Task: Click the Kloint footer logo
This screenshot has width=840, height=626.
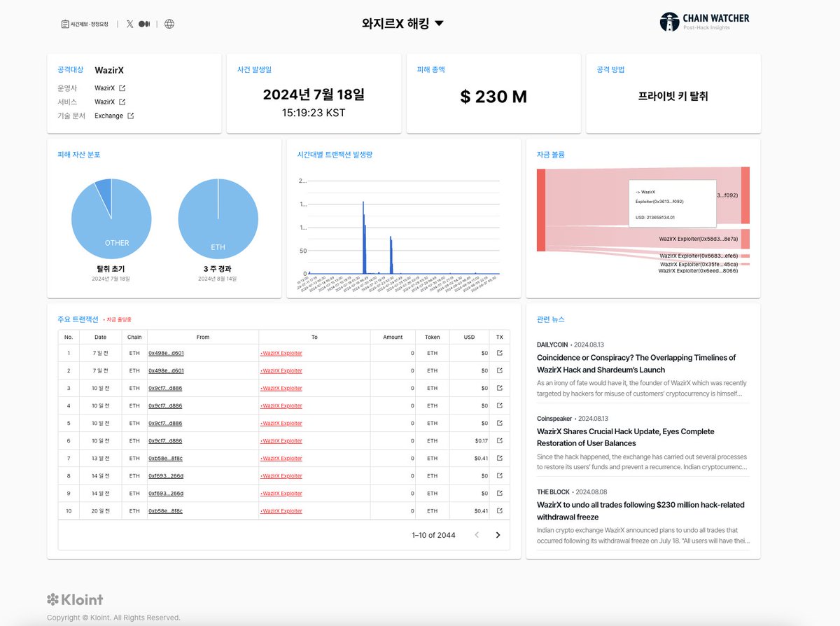Action: click(75, 599)
